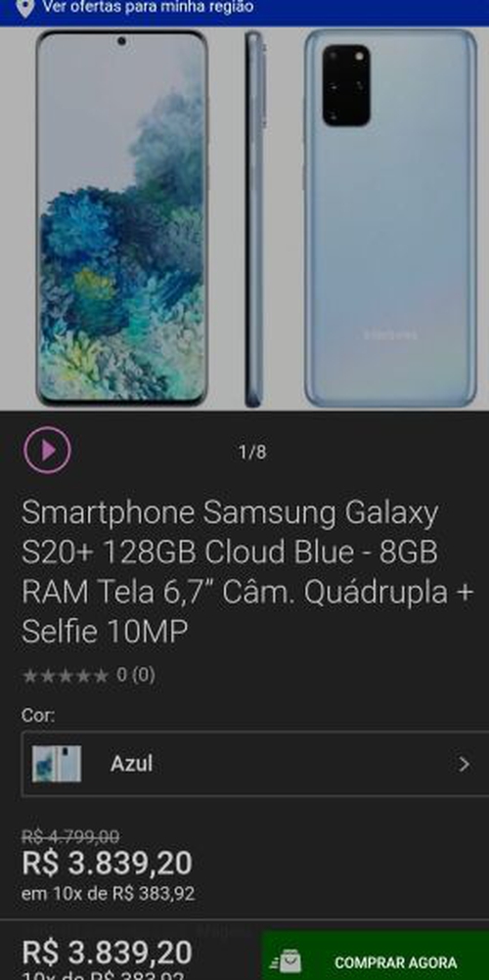The height and width of the screenshot is (980, 489).
Task: Open the 'Azul' color selector
Action: [255, 764]
